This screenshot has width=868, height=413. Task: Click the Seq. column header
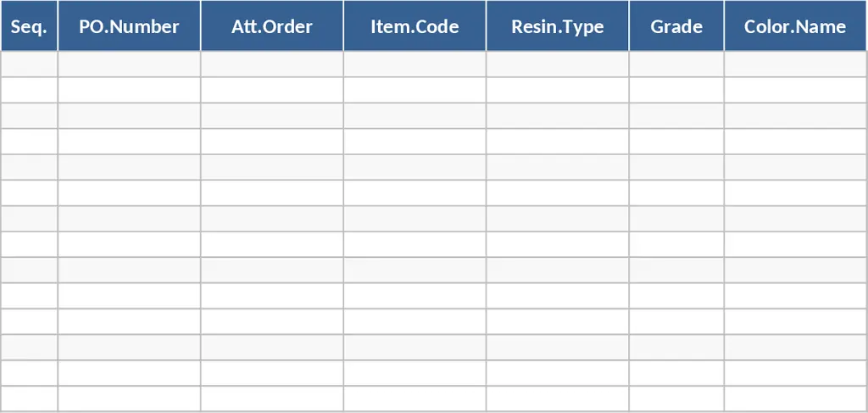click(x=29, y=26)
